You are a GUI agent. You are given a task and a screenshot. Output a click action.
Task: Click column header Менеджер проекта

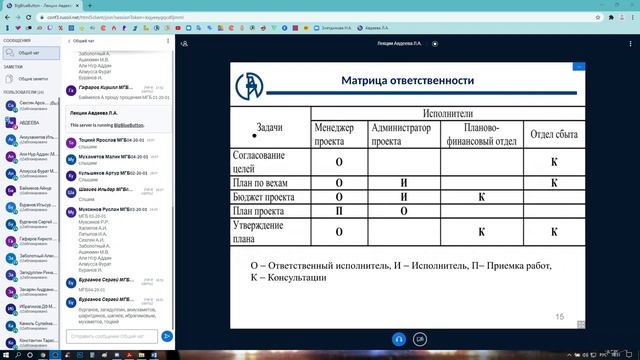339,134
